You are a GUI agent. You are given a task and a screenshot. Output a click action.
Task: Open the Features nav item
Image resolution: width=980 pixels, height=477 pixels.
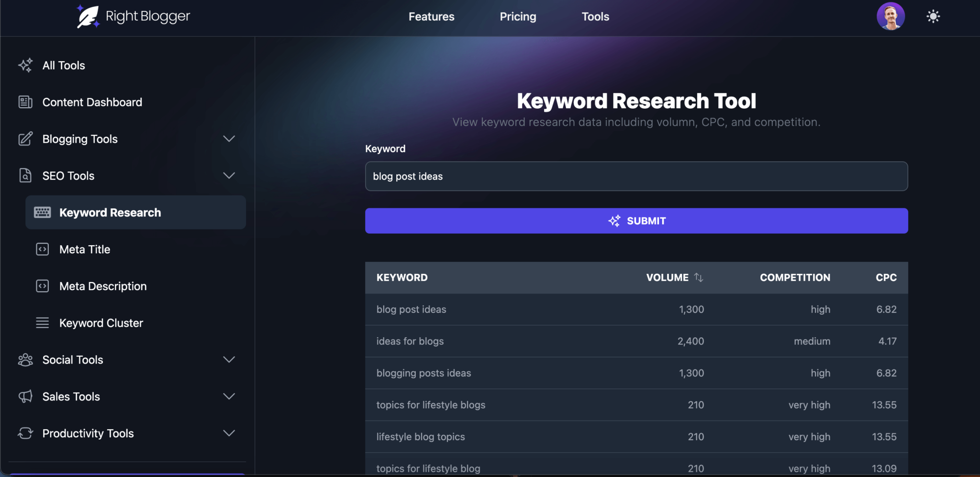click(431, 17)
